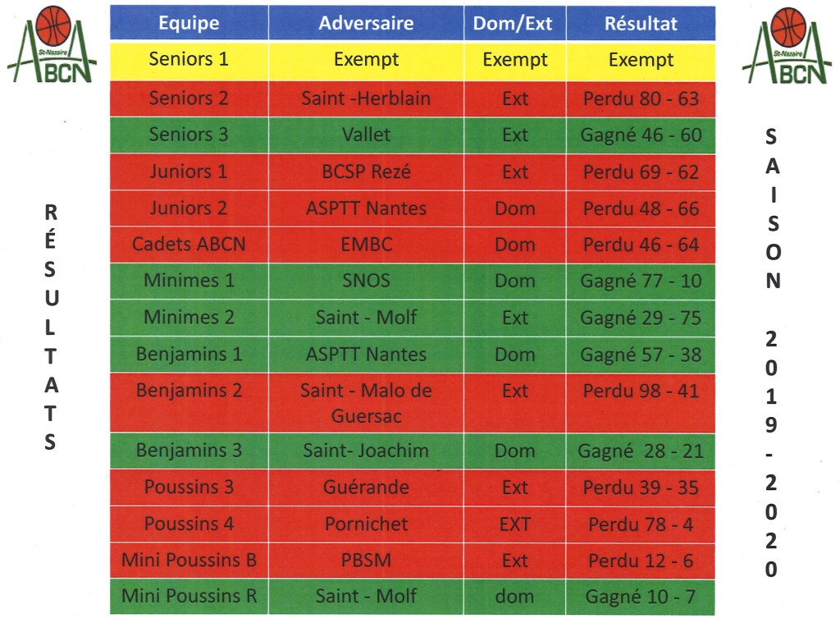Select the Cadets ABCN team cell
Screen dimensions: 840x623
pos(189,244)
